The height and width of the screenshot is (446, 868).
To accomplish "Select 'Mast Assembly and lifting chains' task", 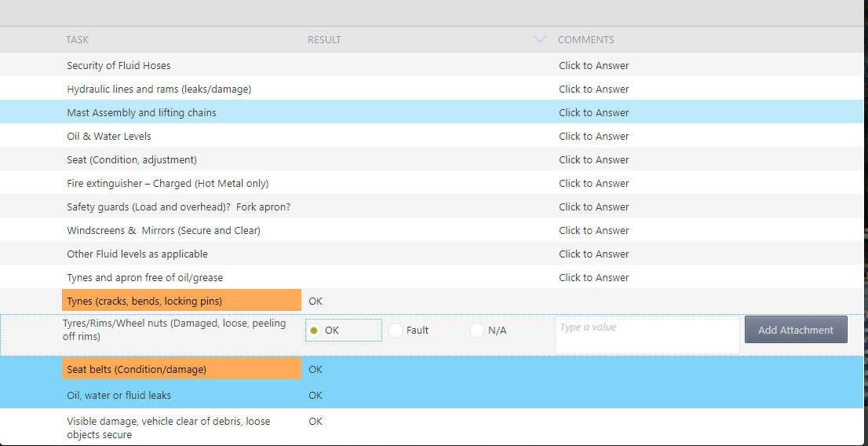I will point(141,112).
